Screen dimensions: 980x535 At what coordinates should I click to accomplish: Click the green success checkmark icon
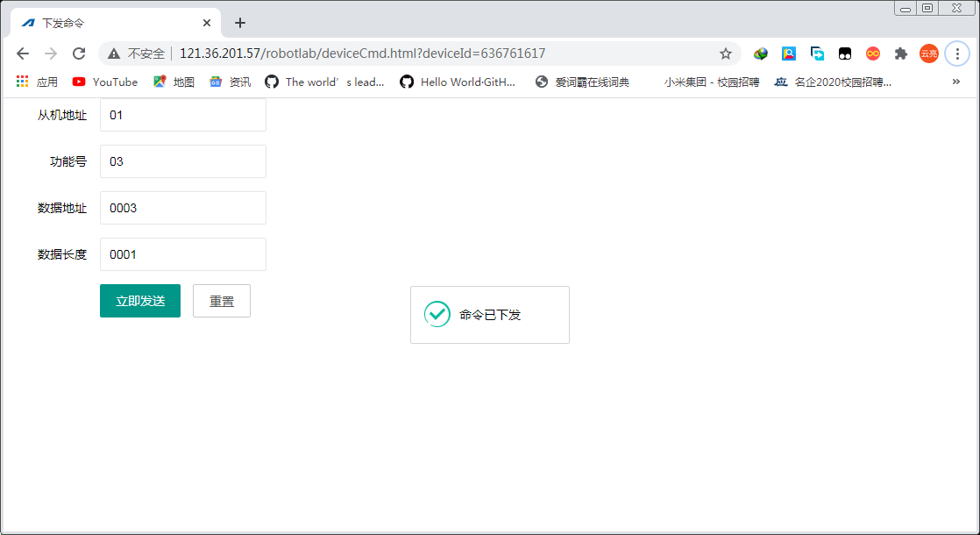coord(437,314)
